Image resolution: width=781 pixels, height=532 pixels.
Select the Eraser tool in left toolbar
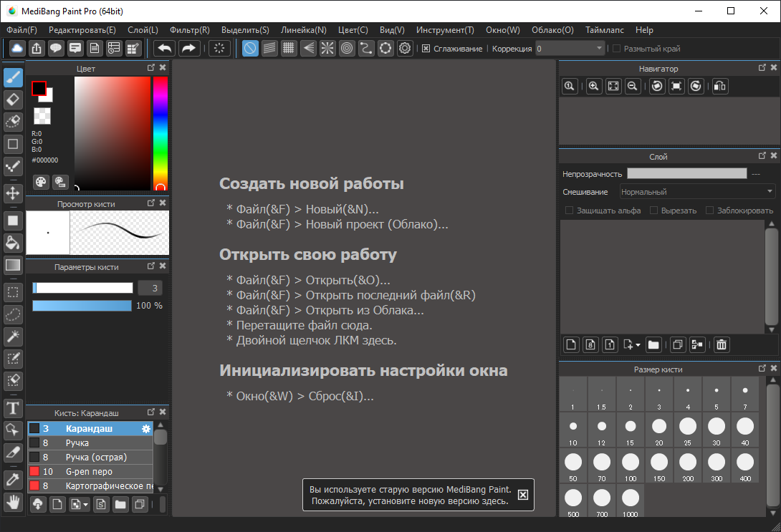click(13, 100)
